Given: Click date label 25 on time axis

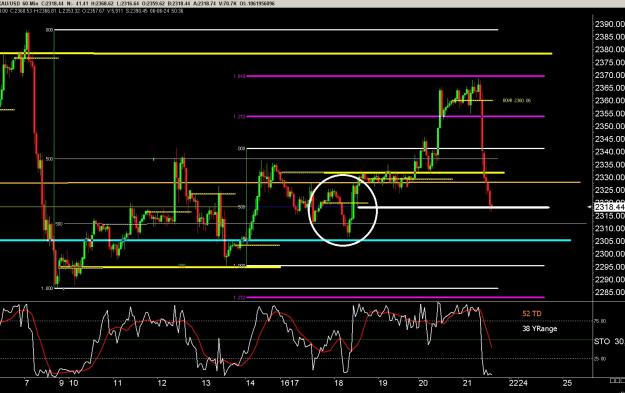Looking at the screenshot, I should (x=567, y=383).
